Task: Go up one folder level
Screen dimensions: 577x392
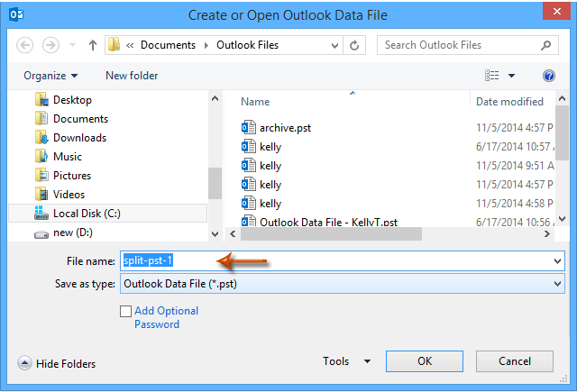Action: tap(93, 45)
